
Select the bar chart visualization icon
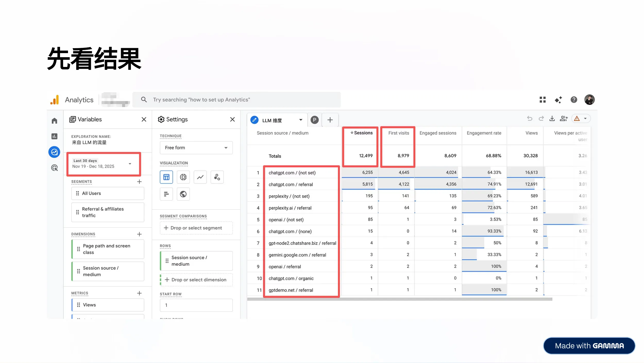166,194
